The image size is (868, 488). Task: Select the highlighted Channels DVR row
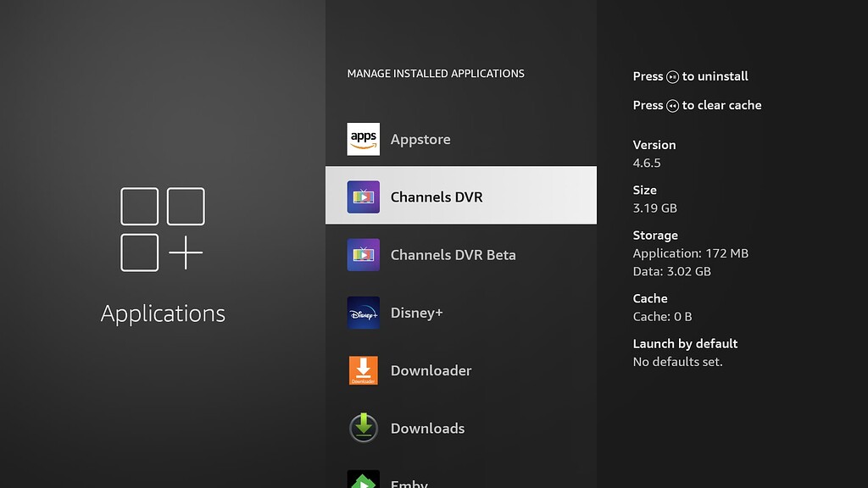coord(461,196)
